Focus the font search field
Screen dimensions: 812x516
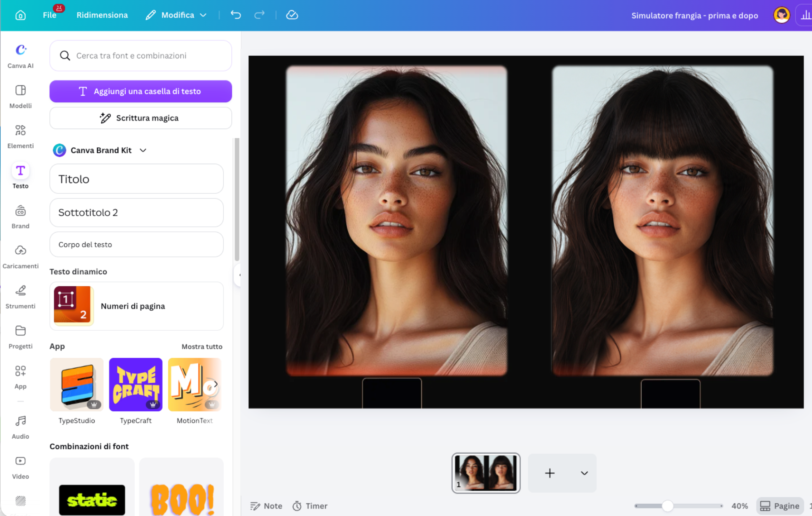pos(141,56)
